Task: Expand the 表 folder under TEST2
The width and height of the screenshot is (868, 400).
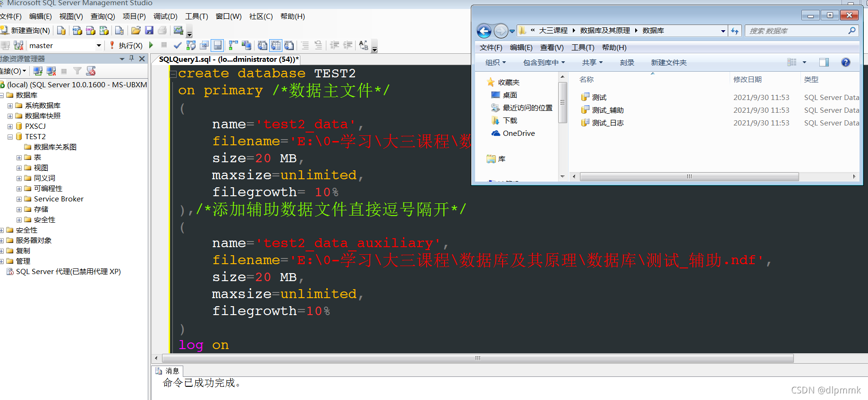Action: pos(19,158)
